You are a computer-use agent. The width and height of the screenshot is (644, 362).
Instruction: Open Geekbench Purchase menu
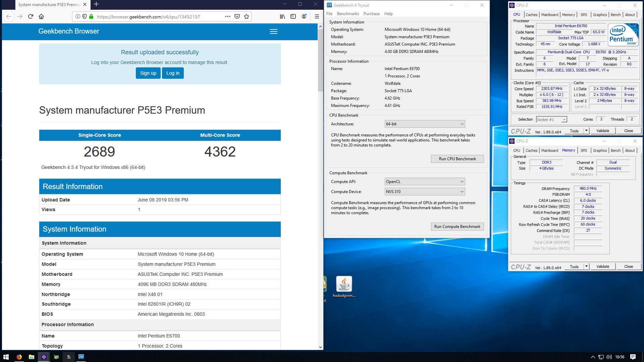pos(372,14)
